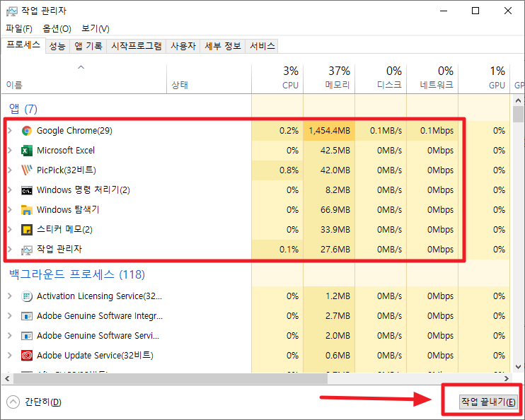Click the 0.8% CPU value for PicPick
Viewport: 525px width, 420px height.
tap(289, 170)
